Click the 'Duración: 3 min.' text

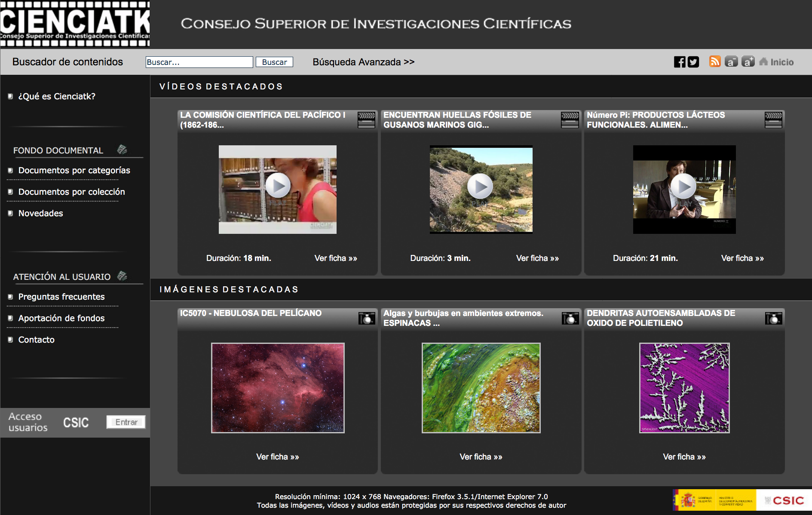point(440,258)
